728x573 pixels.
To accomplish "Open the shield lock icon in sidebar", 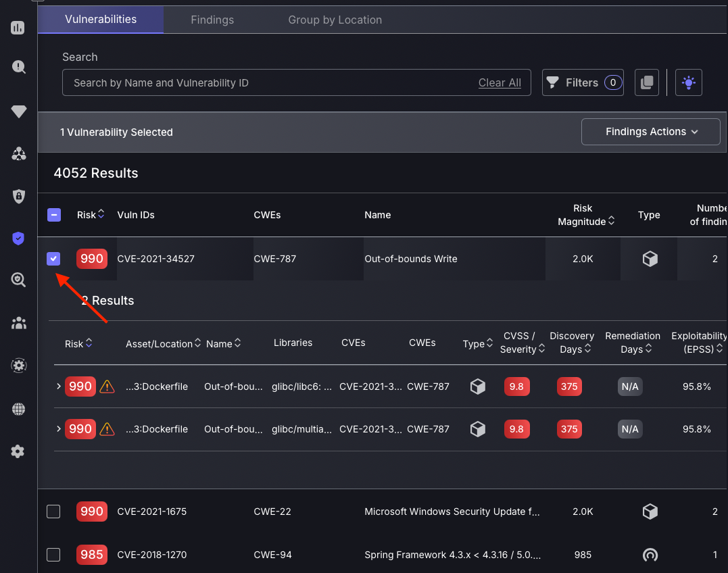I will (18, 196).
